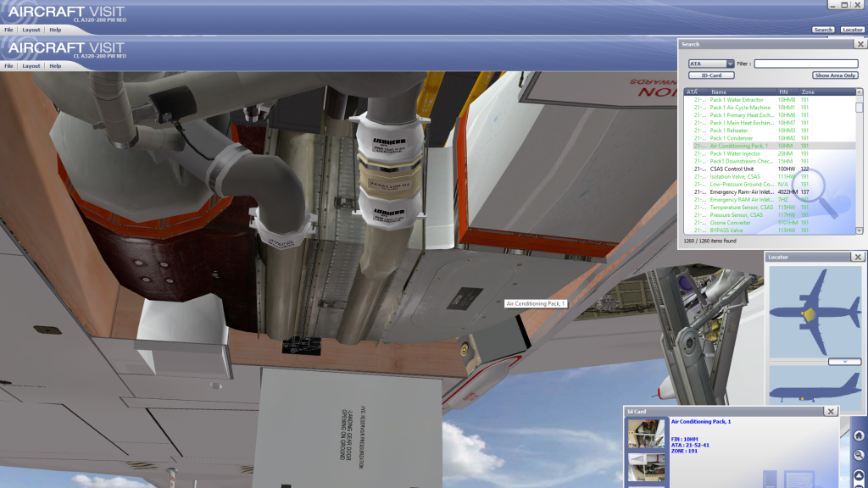
Task: Select the Pack 1 Air Cycle Machine row
Action: coord(770,108)
